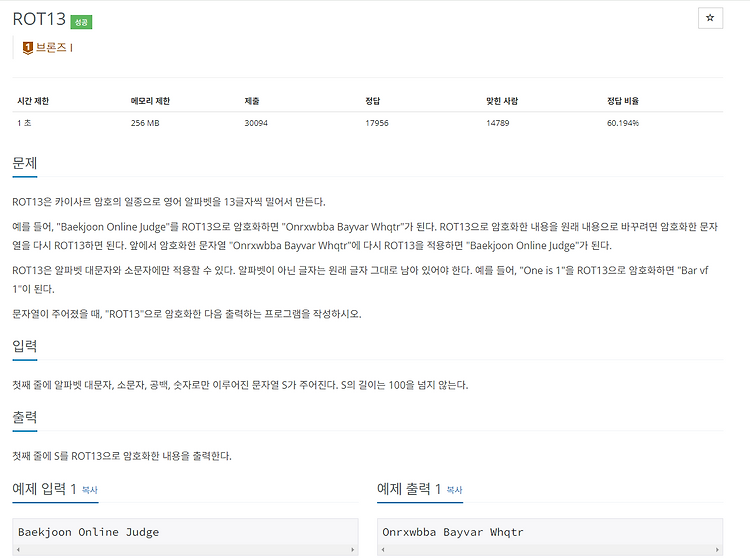
Task: Click the 예제 입력 1 heading
Action: (44, 489)
